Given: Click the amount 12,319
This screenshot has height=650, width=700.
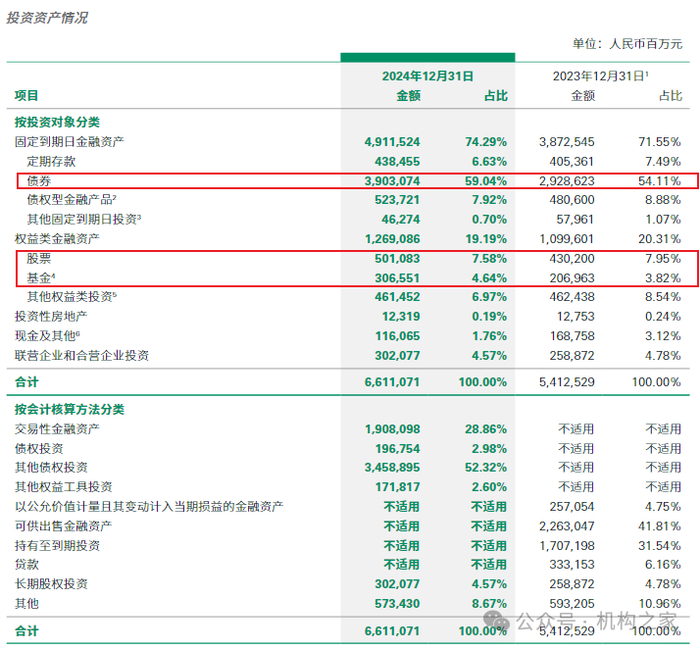Looking at the screenshot, I should tap(400, 317).
